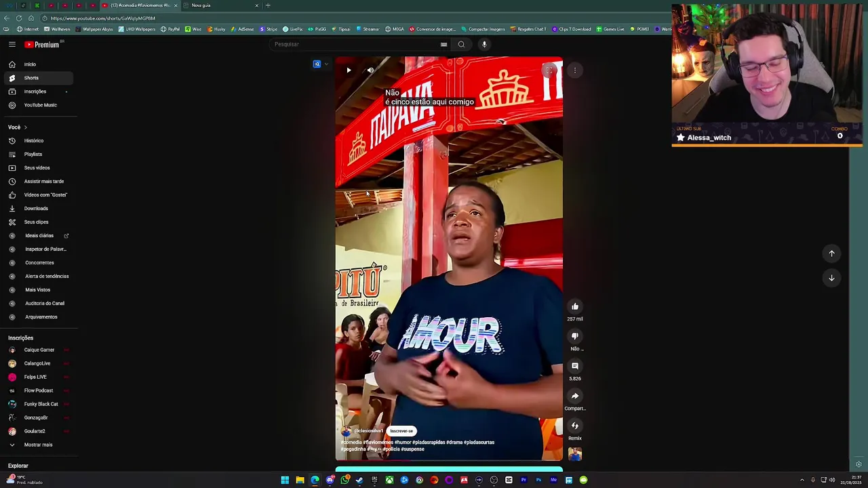
Task: Go to previous Short with up arrow
Action: coord(831,253)
